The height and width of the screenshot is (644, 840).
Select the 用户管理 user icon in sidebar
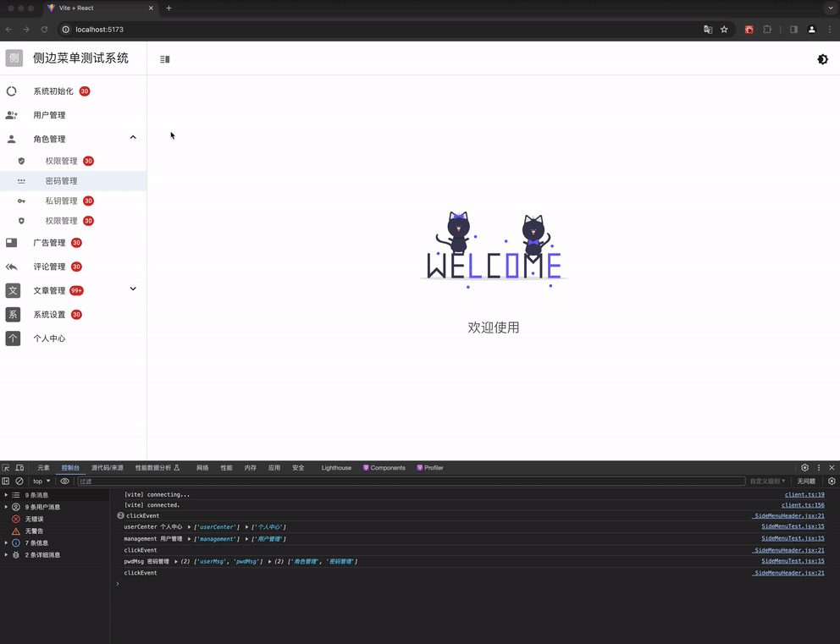pyautogui.click(x=12, y=114)
